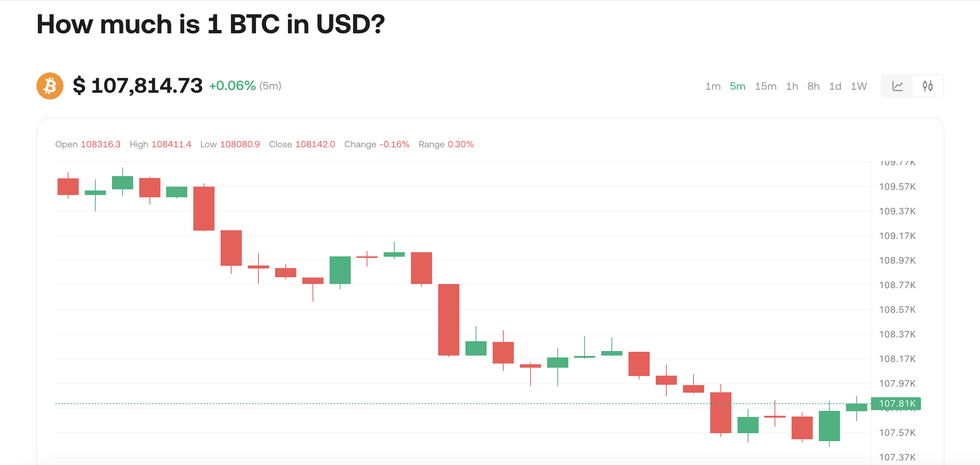The width and height of the screenshot is (980, 465).
Task: Click the Close 108142.0 value
Action: pyautogui.click(x=315, y=144)
